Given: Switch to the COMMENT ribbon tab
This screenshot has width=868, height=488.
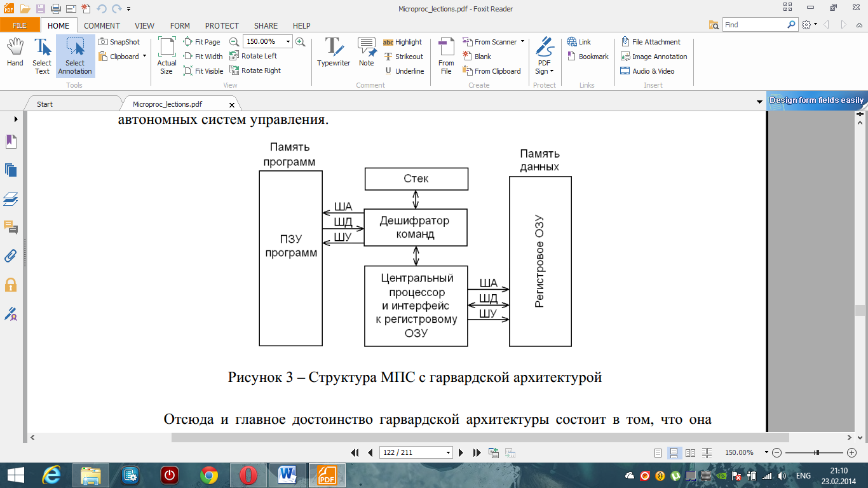Looking at the screenshot, I should coord(102,26).
